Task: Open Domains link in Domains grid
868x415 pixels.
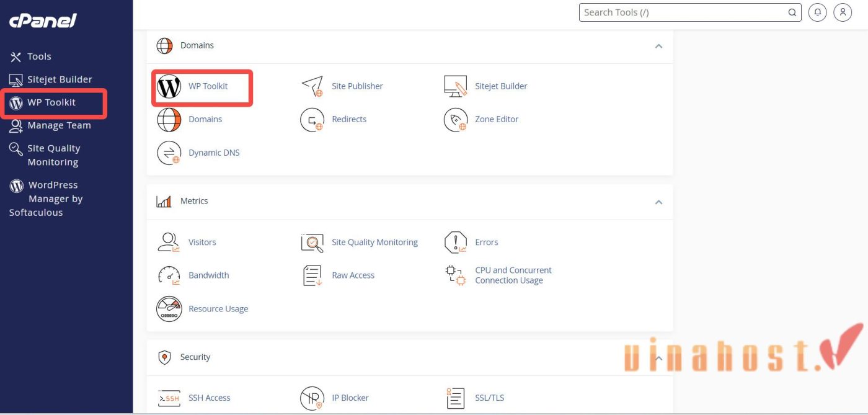Action: [x=205, y=119]
